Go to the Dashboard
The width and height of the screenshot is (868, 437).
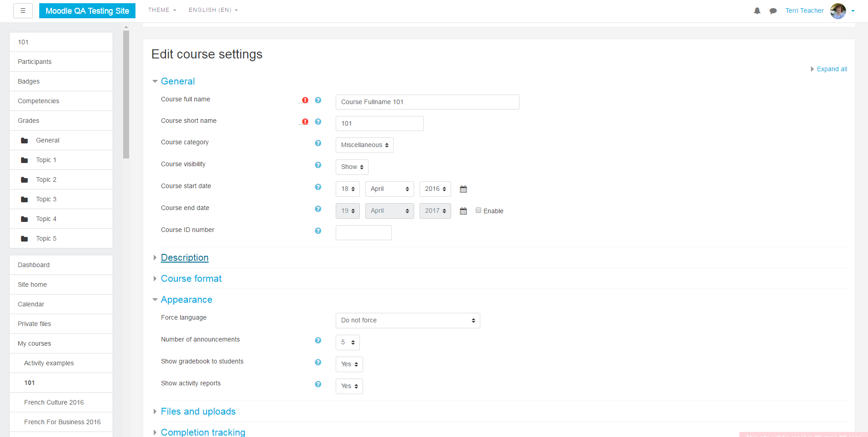(61, 265)
